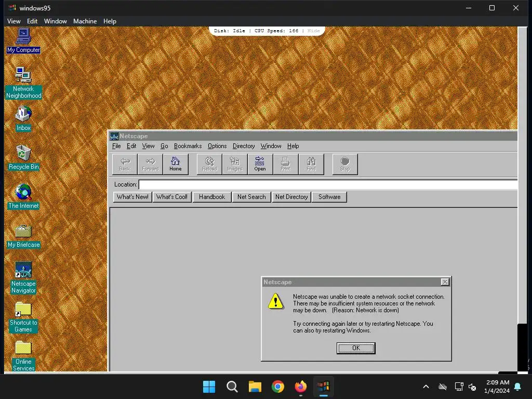
Task: Show hidden system tray icons chevron
Action: 426,387
